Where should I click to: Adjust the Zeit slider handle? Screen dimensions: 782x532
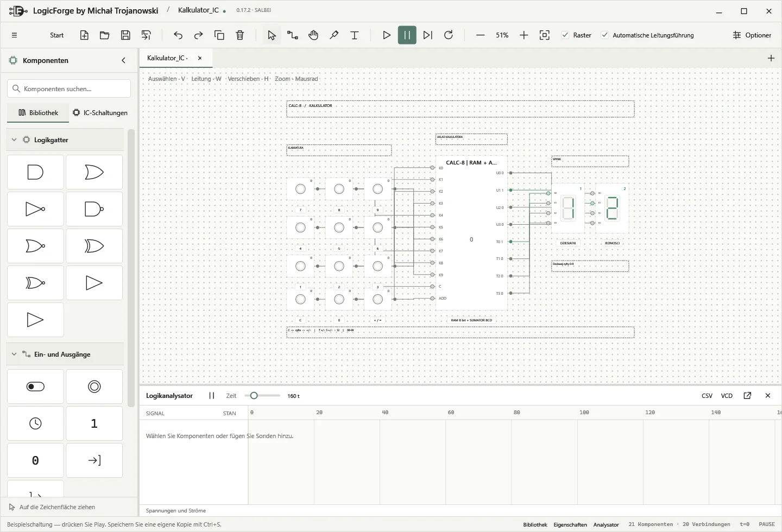(x=254, y=396)
